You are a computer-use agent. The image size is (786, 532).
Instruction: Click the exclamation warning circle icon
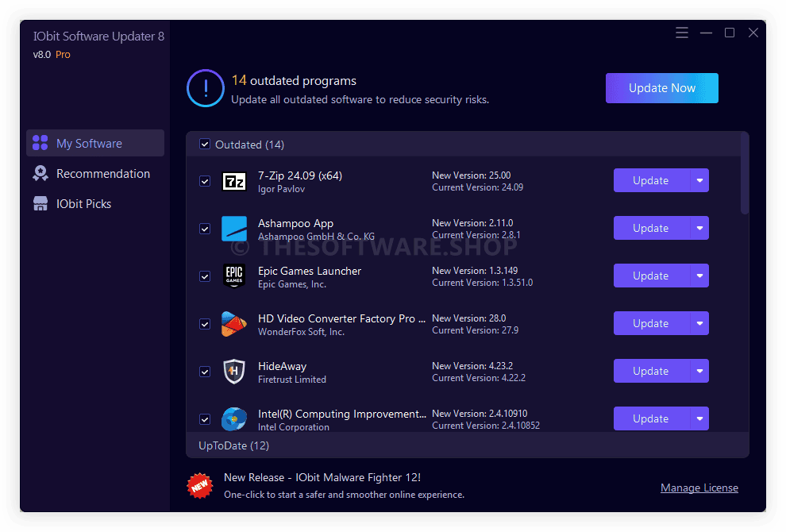[206, 88]
